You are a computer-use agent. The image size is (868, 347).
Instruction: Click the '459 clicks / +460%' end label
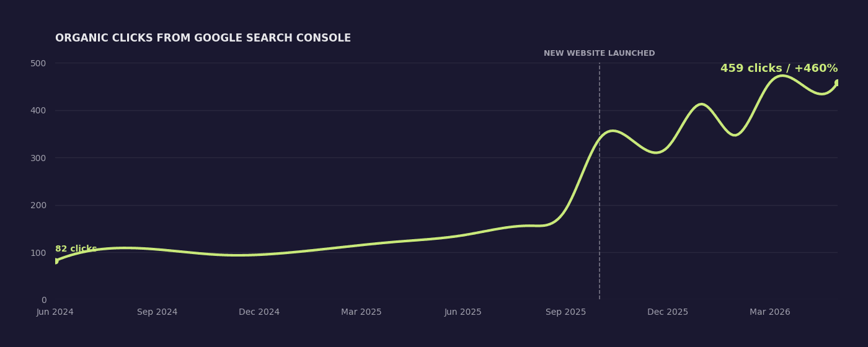[x=779, y=69]
